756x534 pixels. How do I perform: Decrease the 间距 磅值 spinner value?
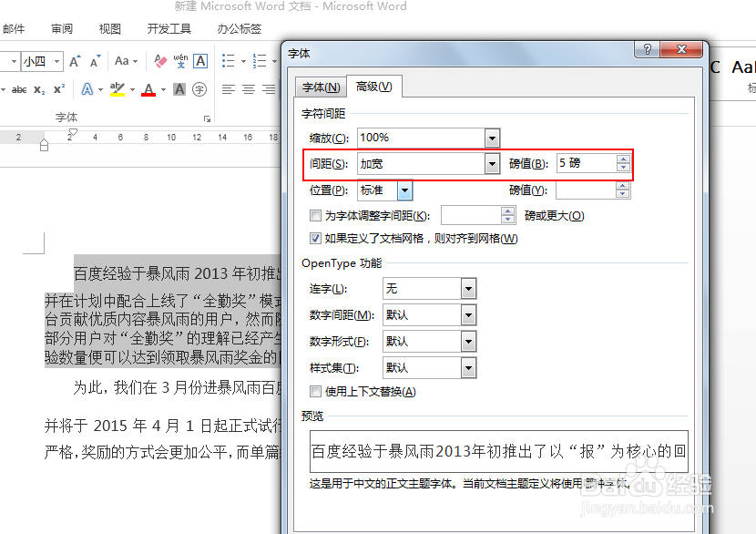click(623, 168)
